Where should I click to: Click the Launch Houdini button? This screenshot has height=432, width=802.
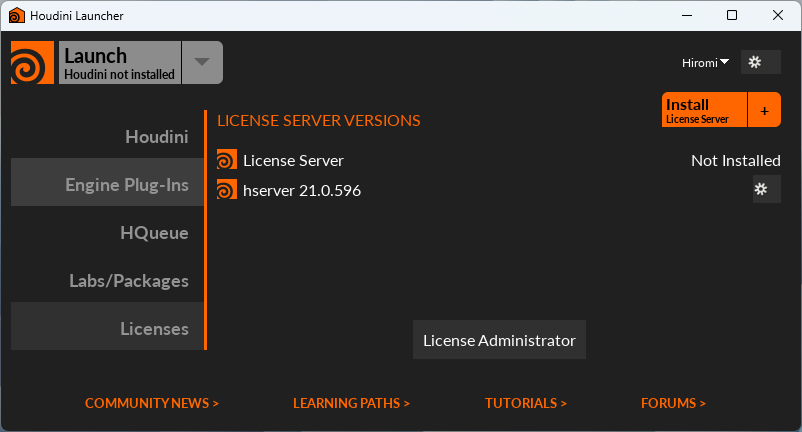click(x=120, y=62)
